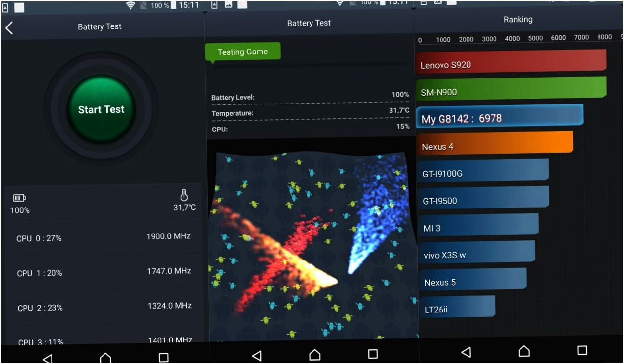Tap the 1747.0 MHz frequency value
The width and height of the screenshot is (624, 364).
click(169, 271)
